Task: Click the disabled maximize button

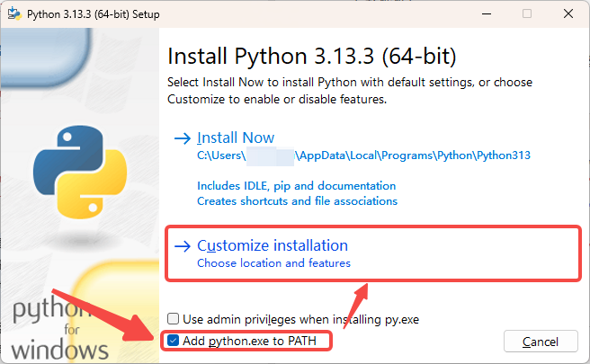Action: [x=527, y=13]
